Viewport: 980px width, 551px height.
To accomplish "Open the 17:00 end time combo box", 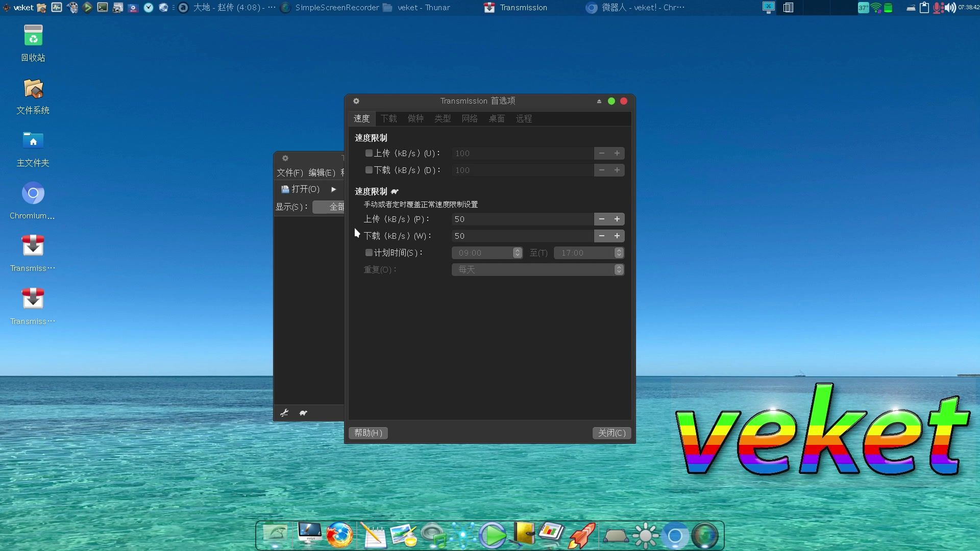I will [589, 253].
